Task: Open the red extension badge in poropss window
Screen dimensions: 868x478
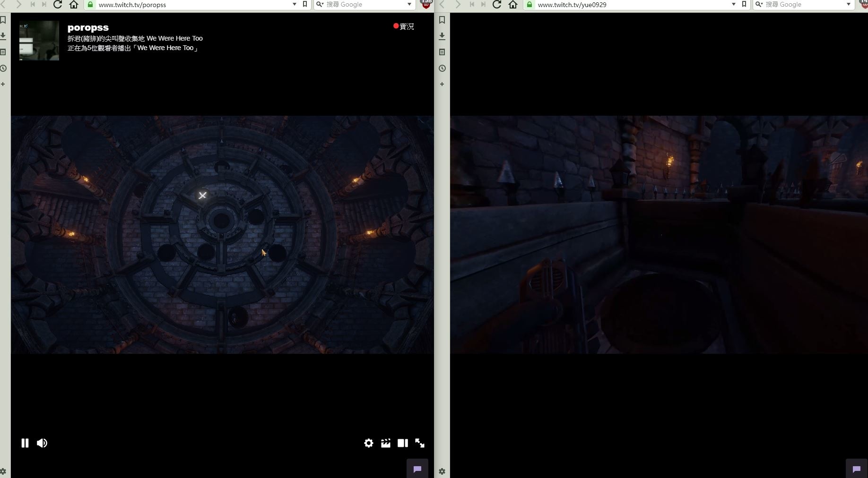Action: 426,4
